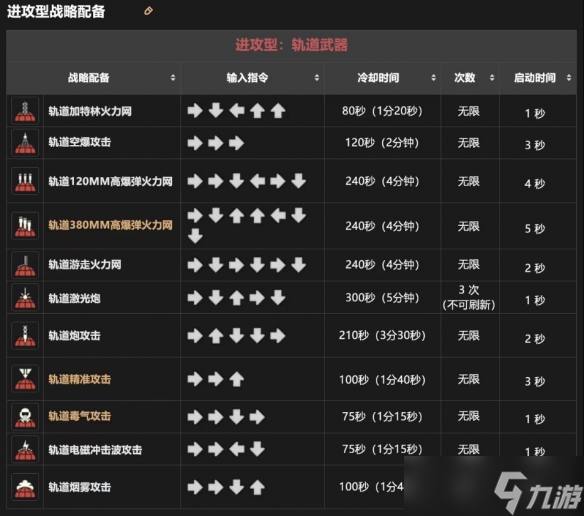Select 冷却时间 column header text
This screenshot has height=516, width=584.
(378, 77)
